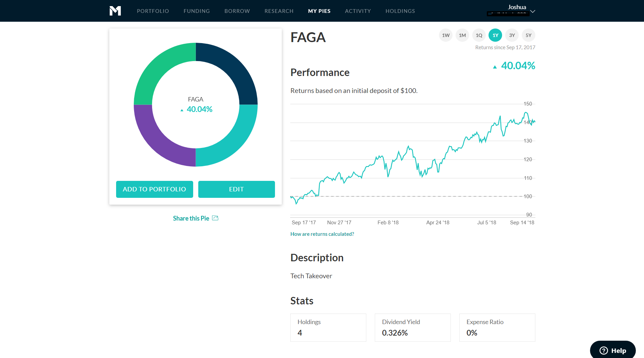Select the My Pies tab
Screen dimensions: 644x358
319,11
